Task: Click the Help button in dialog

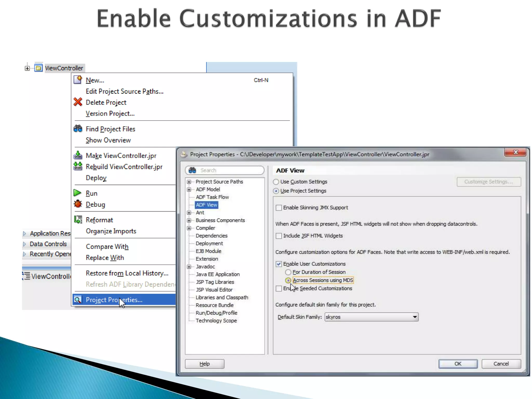Action: tap(204, 364)
